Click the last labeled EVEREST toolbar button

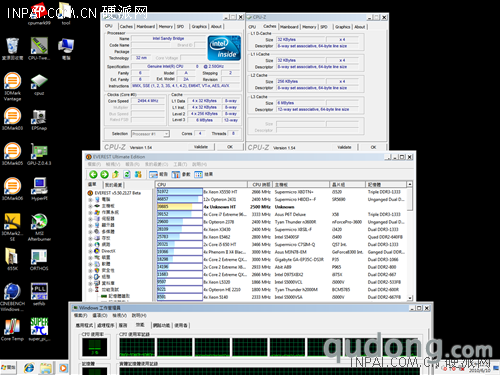204,174
